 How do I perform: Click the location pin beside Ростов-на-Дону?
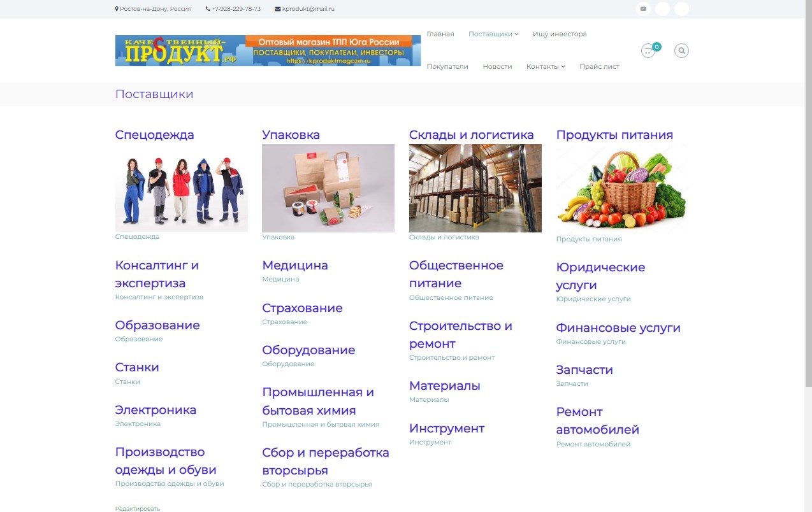117,9
